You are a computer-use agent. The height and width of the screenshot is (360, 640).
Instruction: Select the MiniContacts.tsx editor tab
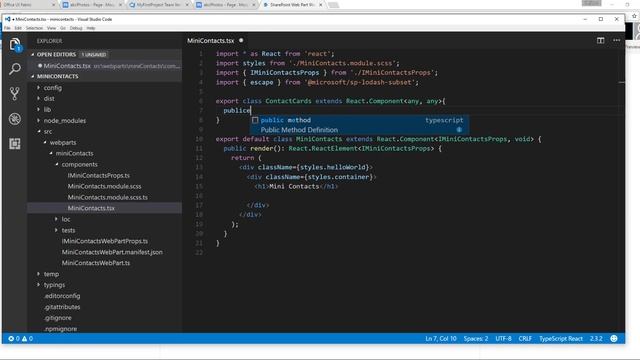[211, 40]
